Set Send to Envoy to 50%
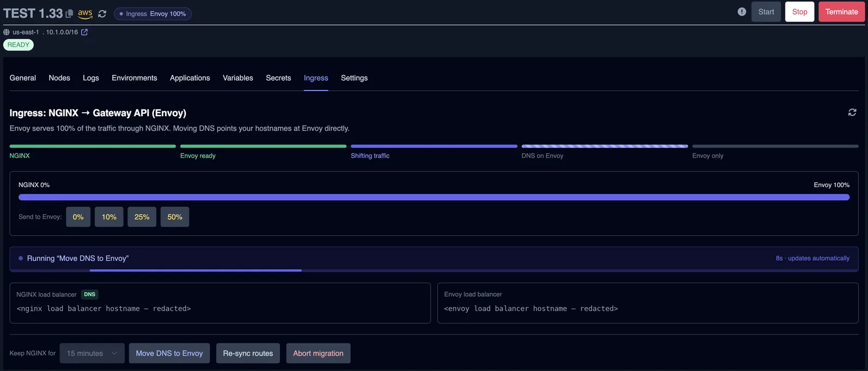Screen dimensions: 868x371 (x=175, y=217)
